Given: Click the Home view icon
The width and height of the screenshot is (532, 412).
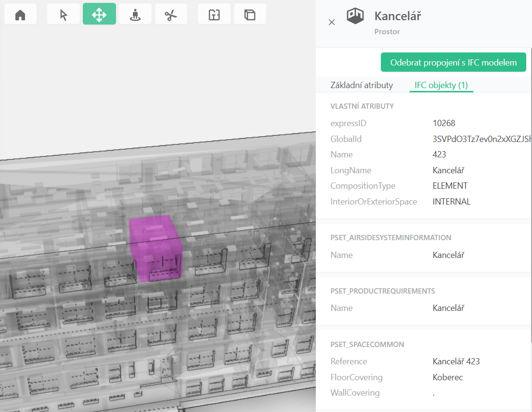Looking at the screenshot, I should pyautogui.click(x=20, y=14).
